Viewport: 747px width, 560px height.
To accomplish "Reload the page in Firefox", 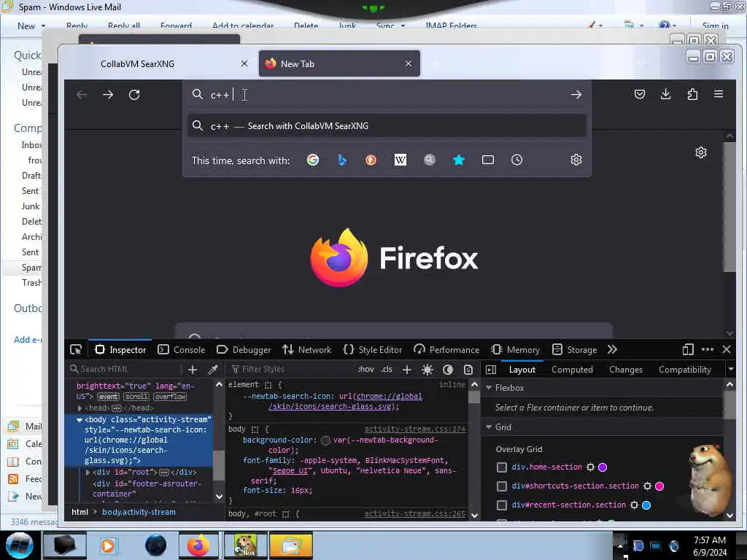I will tap(134, 94).
